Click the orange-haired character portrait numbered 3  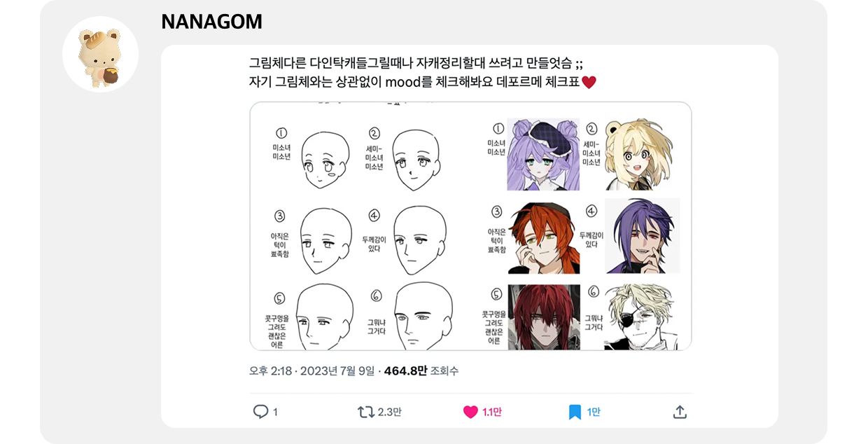(x=543, y=237)
